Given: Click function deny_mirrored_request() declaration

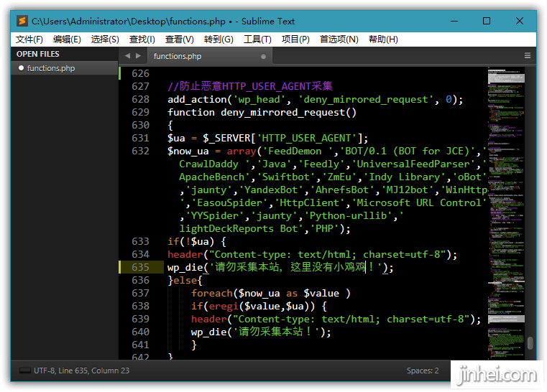Looking at the screenshot, I should [x=262, y=113].
